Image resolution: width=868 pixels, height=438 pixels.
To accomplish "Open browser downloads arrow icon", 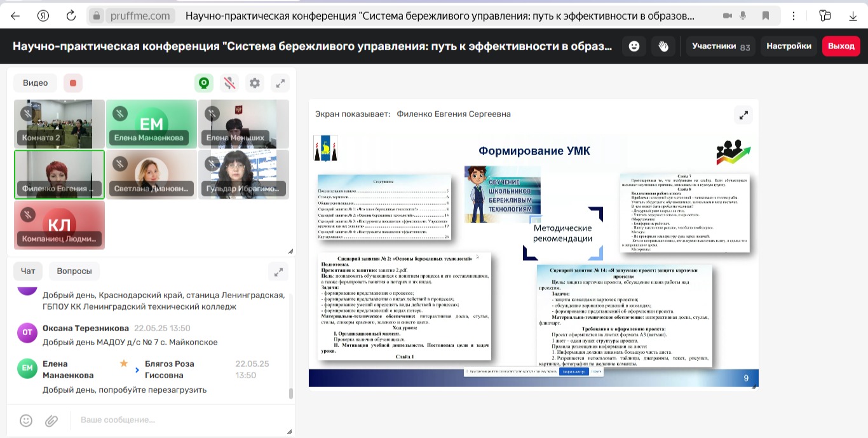I will [853, 16].
